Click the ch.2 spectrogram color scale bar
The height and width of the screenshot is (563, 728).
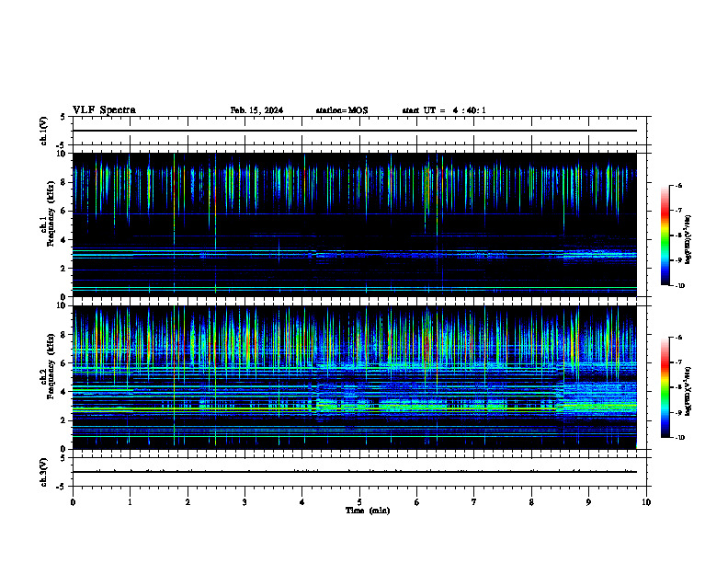pos(665,387)
